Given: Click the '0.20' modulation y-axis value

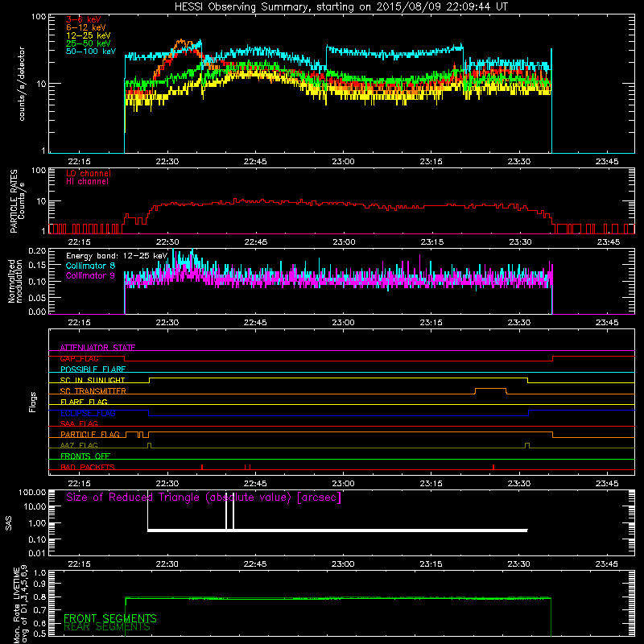Looking at the screenshot, I should (37, 251).
